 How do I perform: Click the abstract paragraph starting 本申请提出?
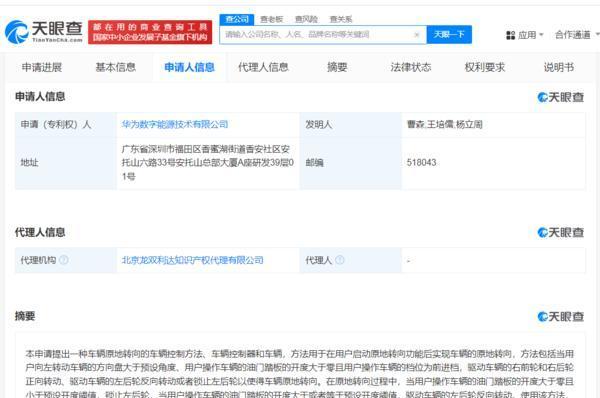point(300,374)
